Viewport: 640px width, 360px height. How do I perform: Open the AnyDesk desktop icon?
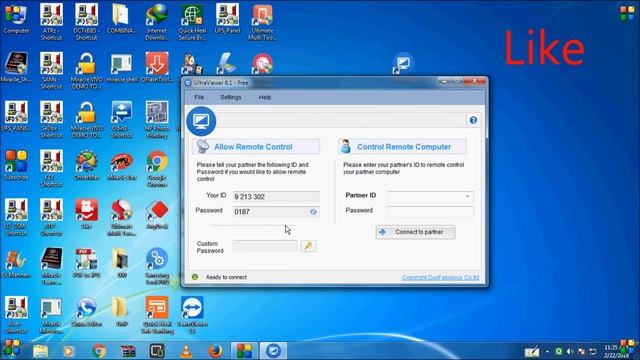pos(157,214)
